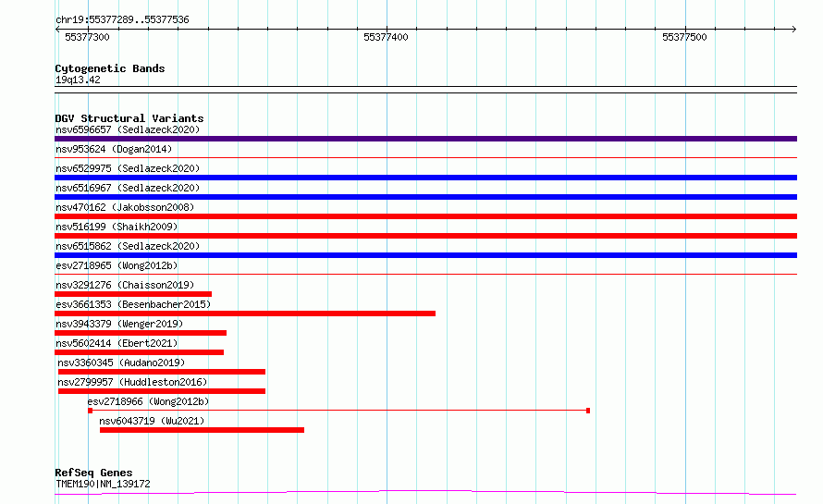Click the esv2718965 (Wong2012b) label
The width and height of the screenshot is (823, 504).
coord(117,265)
